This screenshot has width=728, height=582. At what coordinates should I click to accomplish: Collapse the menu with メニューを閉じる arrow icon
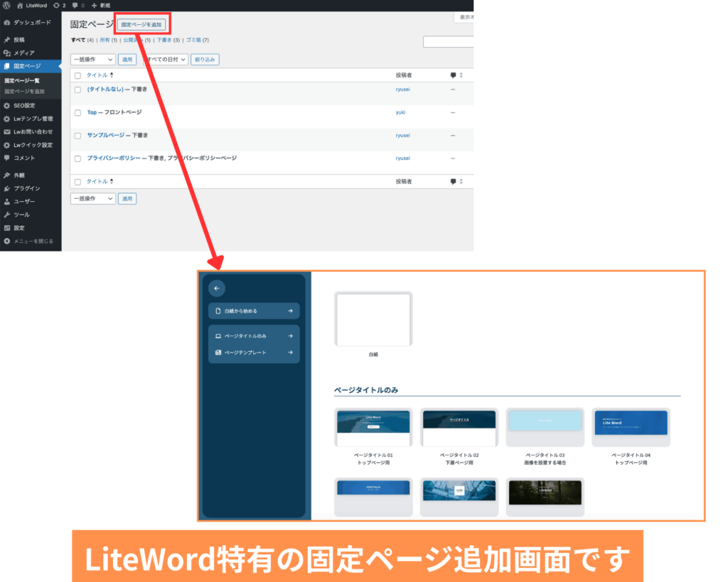pyautogui.click(x=7, y=242)
